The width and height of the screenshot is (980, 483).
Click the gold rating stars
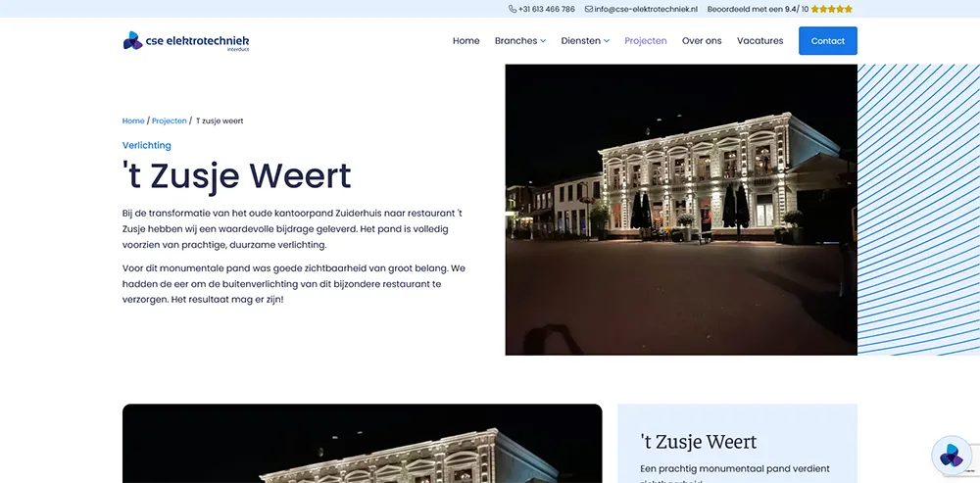pos(832,9)
